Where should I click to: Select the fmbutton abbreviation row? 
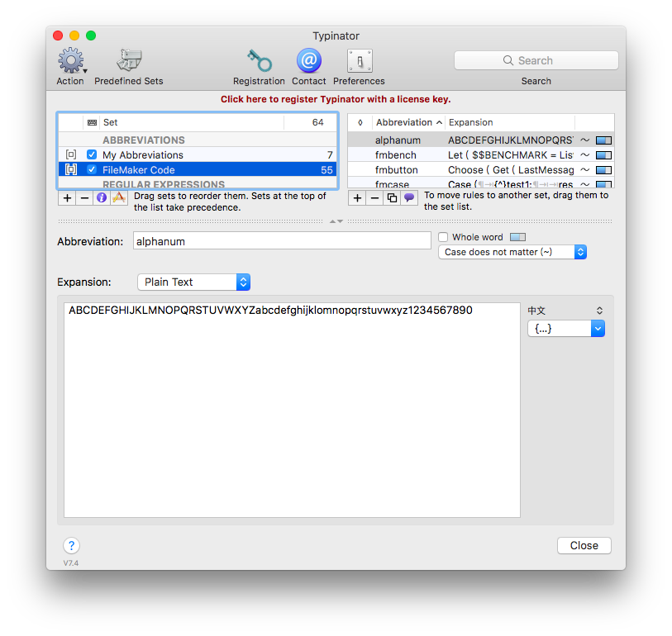(481, 170)
